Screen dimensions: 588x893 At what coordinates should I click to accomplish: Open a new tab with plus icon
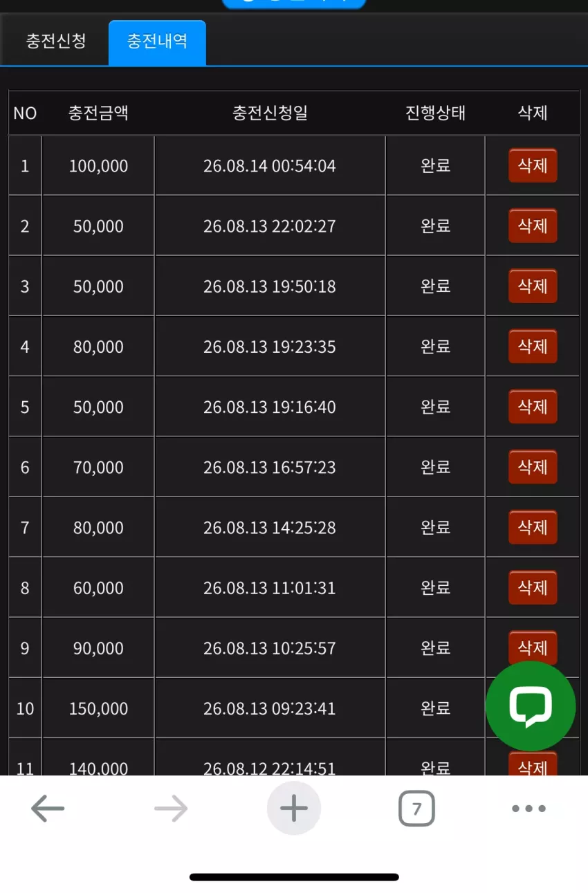[294, 808]
